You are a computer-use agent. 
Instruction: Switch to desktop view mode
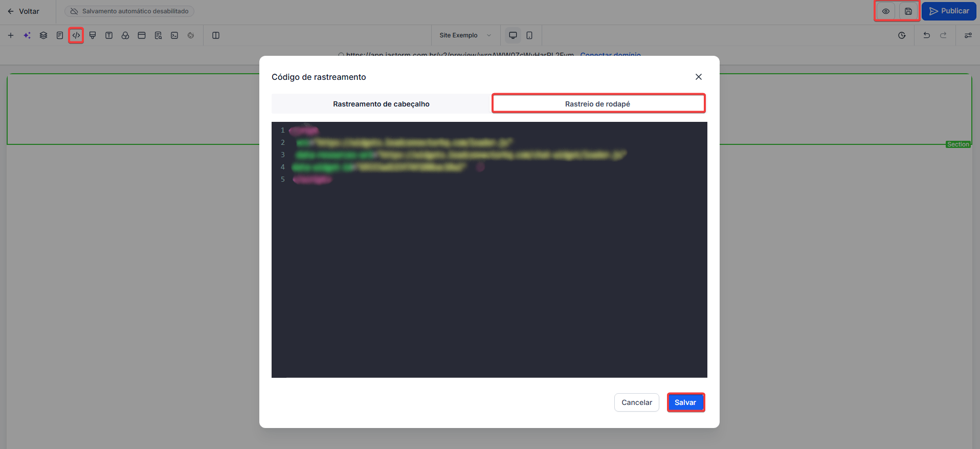(513, 35)
